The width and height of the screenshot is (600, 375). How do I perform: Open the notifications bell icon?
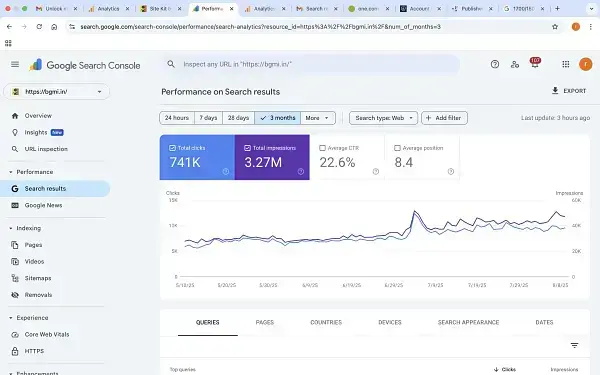pyautogui.click(x=535, y=64)
